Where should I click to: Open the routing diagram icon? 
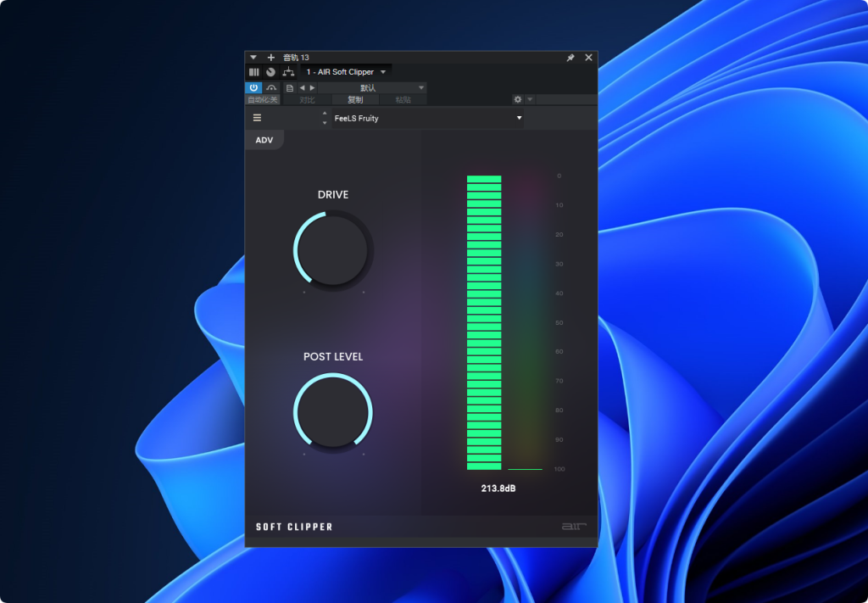tap(288, 72)
